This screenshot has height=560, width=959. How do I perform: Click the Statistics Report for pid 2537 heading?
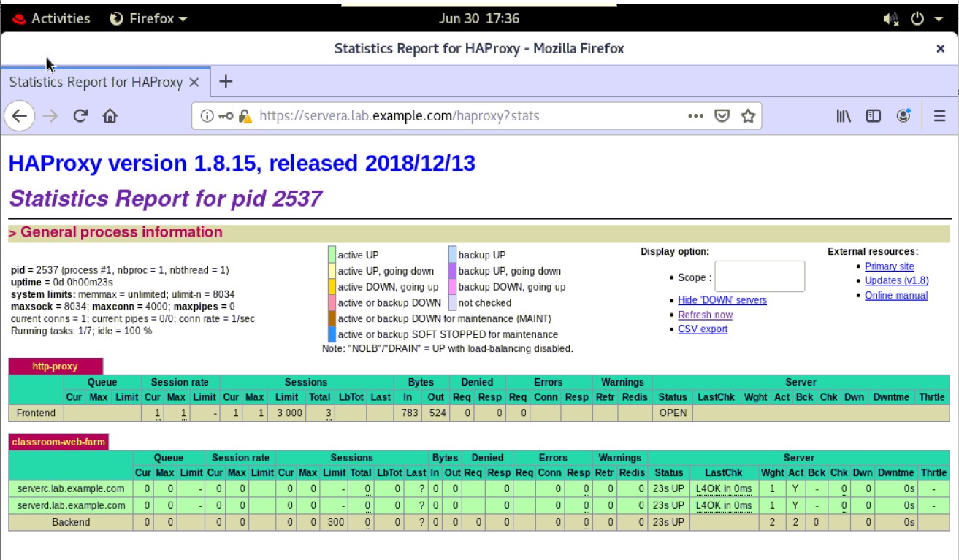[165, 198]
